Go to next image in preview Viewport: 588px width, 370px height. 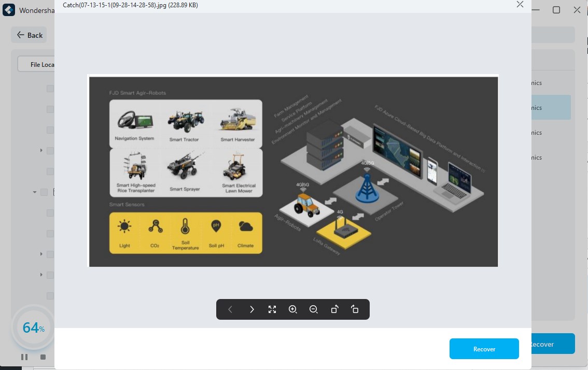pos(251,309)
